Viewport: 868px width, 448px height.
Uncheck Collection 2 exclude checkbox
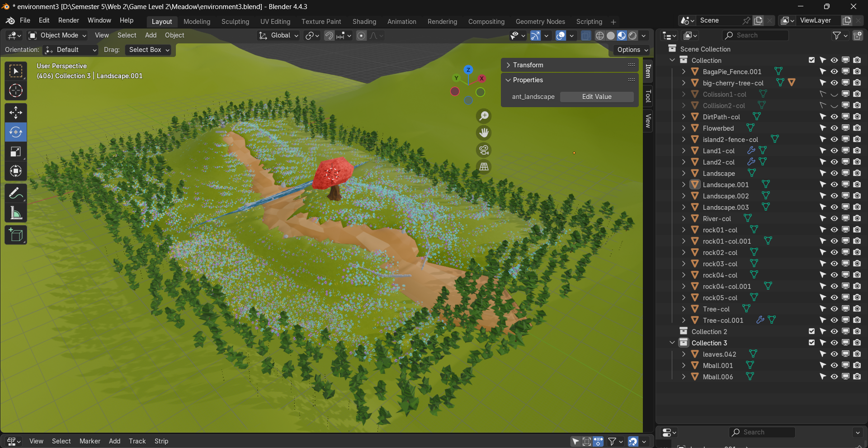(x=811, y=332)
